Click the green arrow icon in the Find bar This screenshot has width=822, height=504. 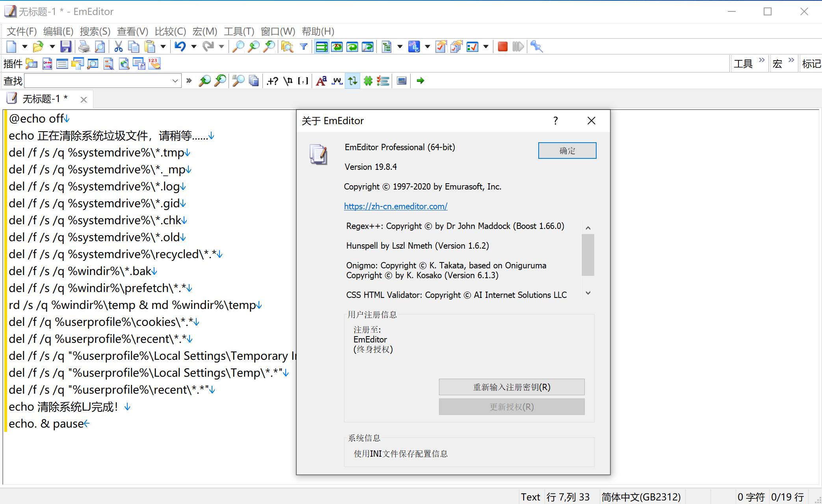point(420,81)
